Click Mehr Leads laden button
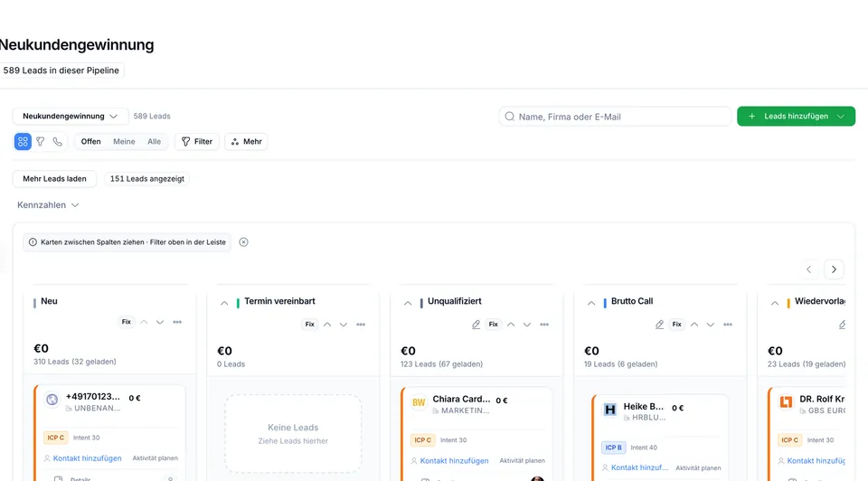Viewport: 868px width, 481px height. [x=54, y=179]
